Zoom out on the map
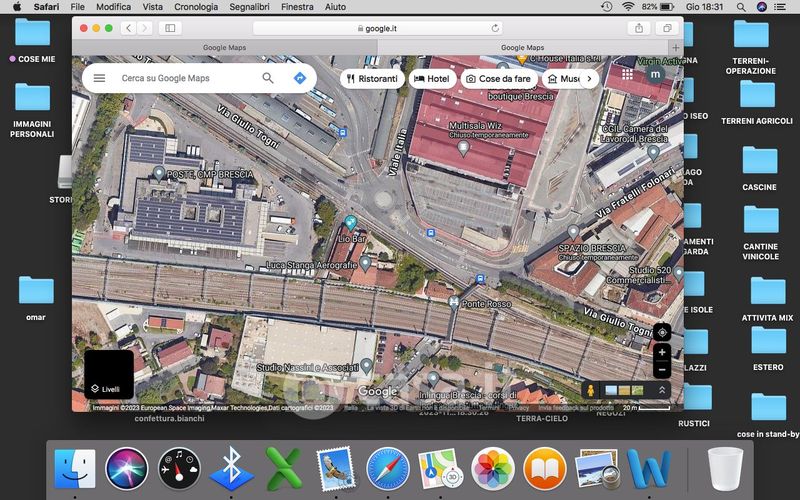This screenshot has height=500, width=800. point(662,369)
